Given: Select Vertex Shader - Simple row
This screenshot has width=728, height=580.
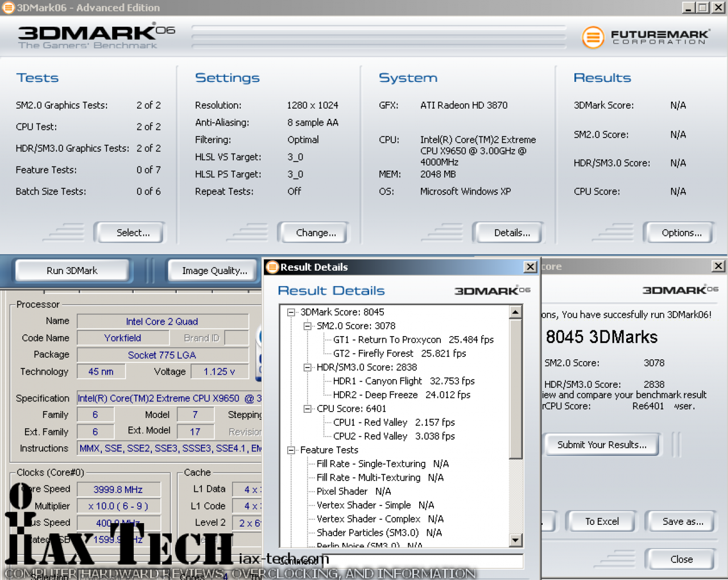Looking at the screenshot, I should pyautogui.click(x=375, y=505).
